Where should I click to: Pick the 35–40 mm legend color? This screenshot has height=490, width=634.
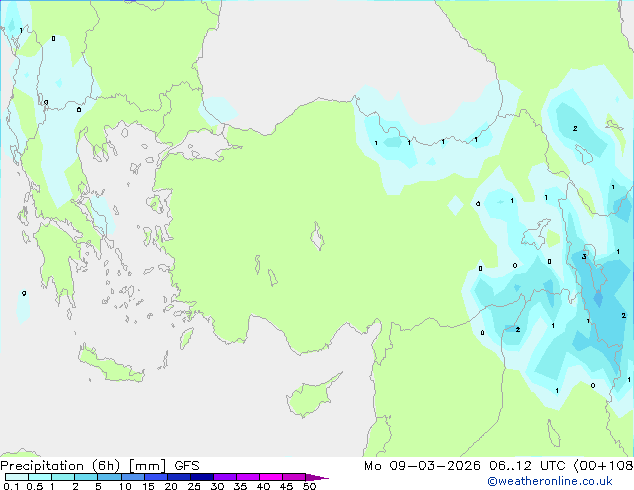point(247,477)
